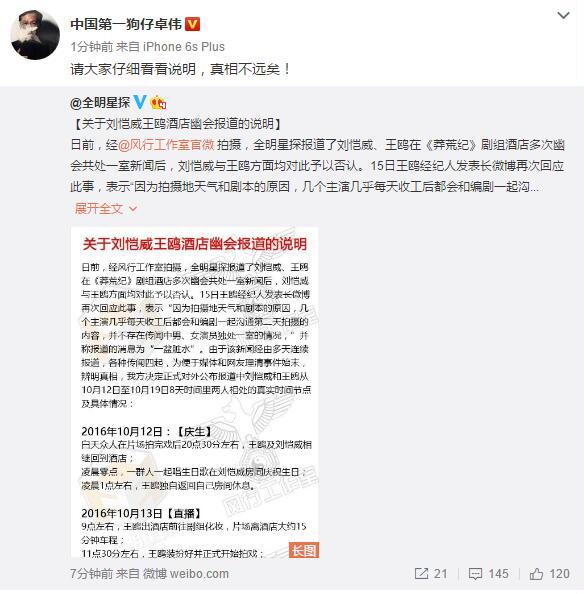
Task: Click the crown membership badge icon
Action: 158,102
